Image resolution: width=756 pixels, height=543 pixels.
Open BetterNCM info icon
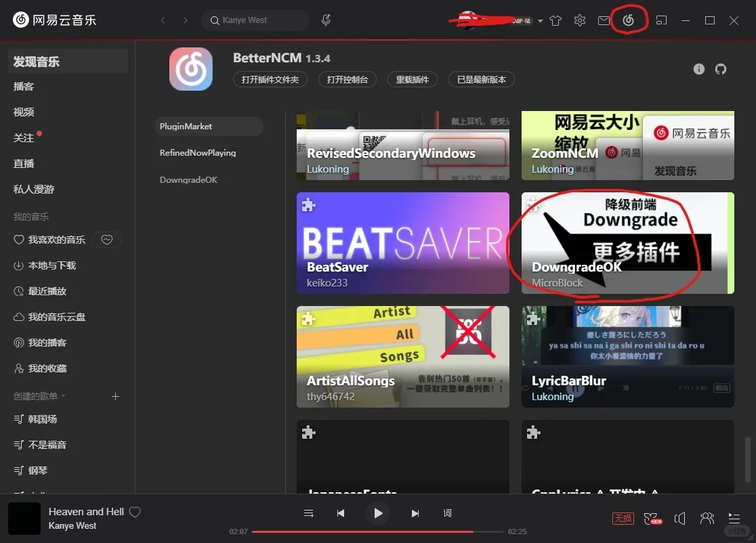pos(698,69)
